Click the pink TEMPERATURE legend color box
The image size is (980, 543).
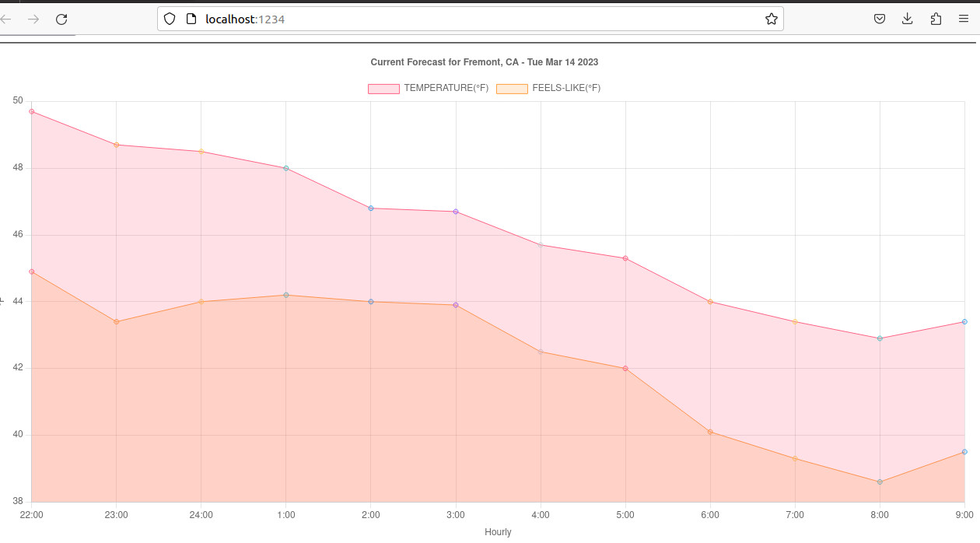(383, 89)
